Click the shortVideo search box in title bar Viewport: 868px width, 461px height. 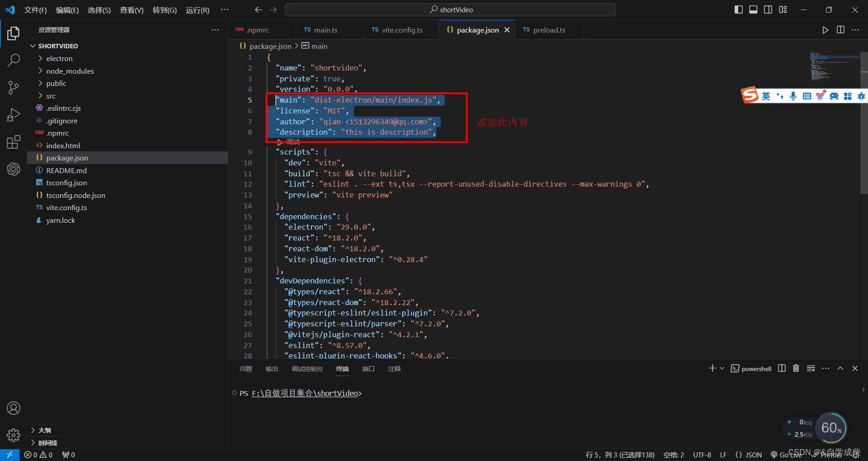click(x=450, y=9)
